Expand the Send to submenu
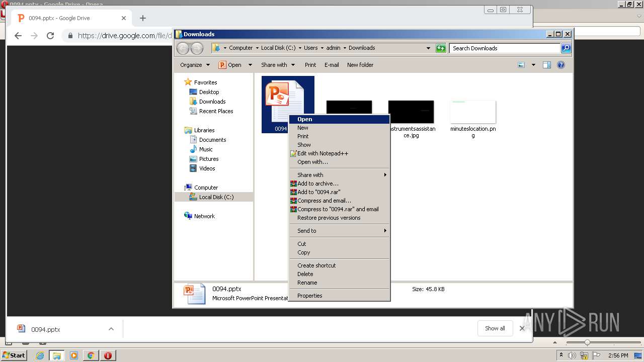 pos(339,231)
